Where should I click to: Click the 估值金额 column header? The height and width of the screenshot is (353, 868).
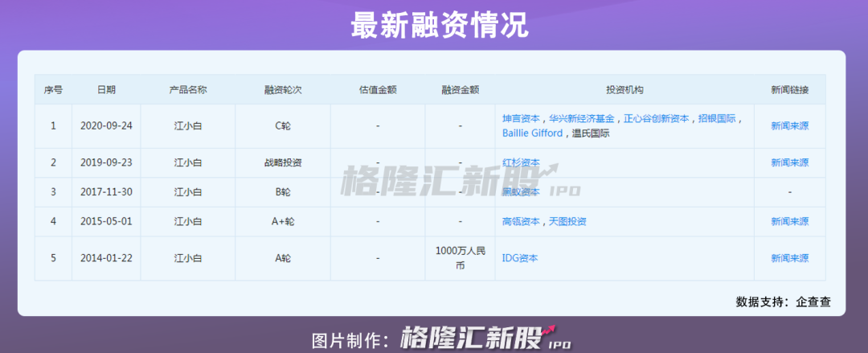click(378, 90)
